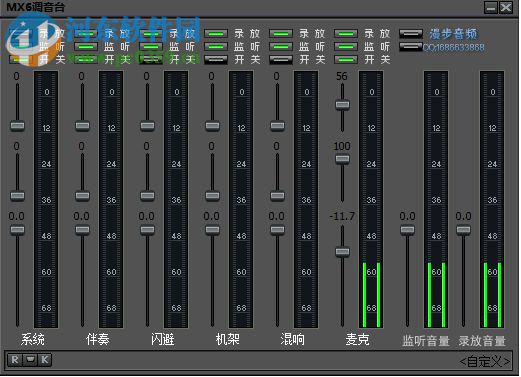
Task: Toggle 录放 for the 伴奏 channel
Action: pyautogui.click(x=86, y=34)
